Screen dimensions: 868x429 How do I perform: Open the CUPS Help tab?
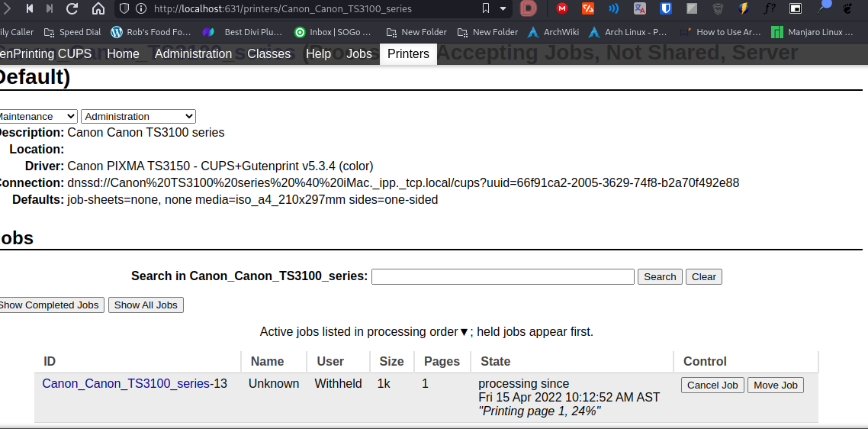318,53
